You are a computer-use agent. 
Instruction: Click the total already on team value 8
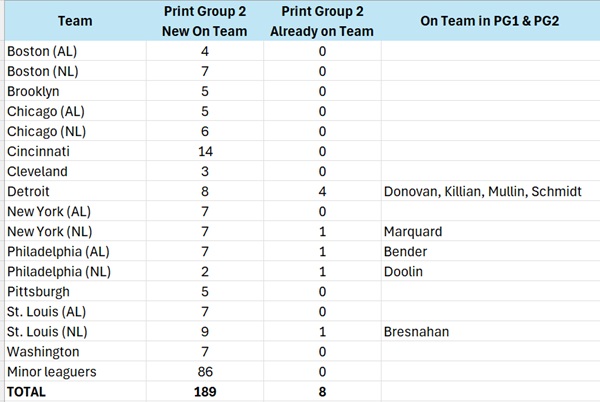pyautogui.click(x=322, y=392)
